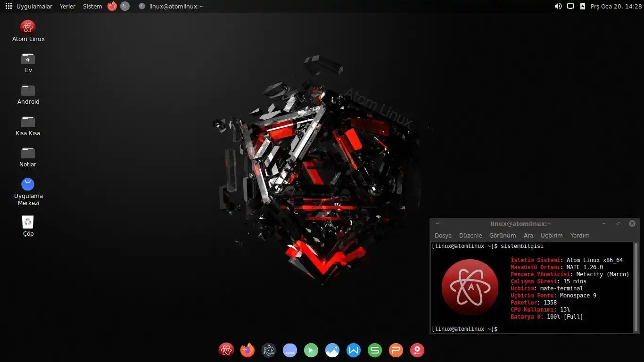Open the Uygulamalar panel menu
The height and width of the screenshot is (362, 644).
34,6
